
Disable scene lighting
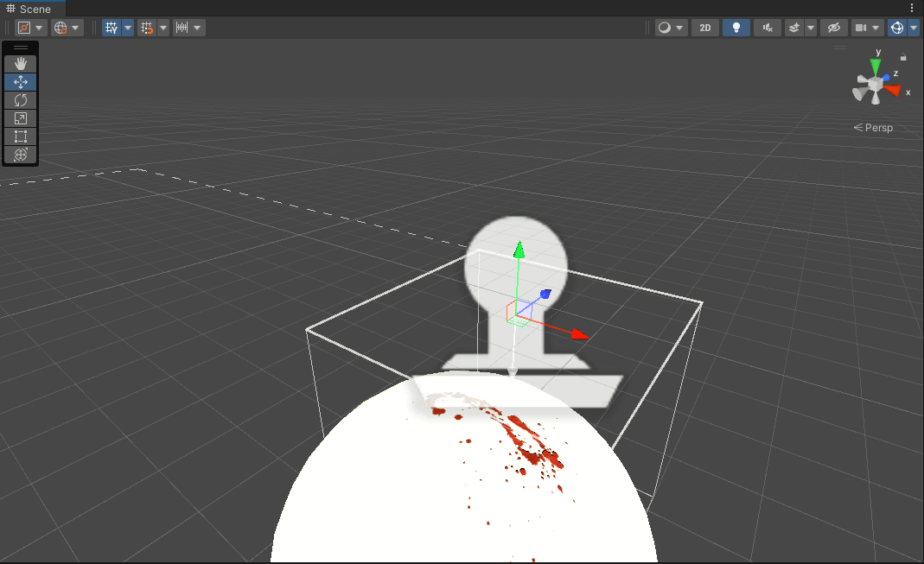736,27
